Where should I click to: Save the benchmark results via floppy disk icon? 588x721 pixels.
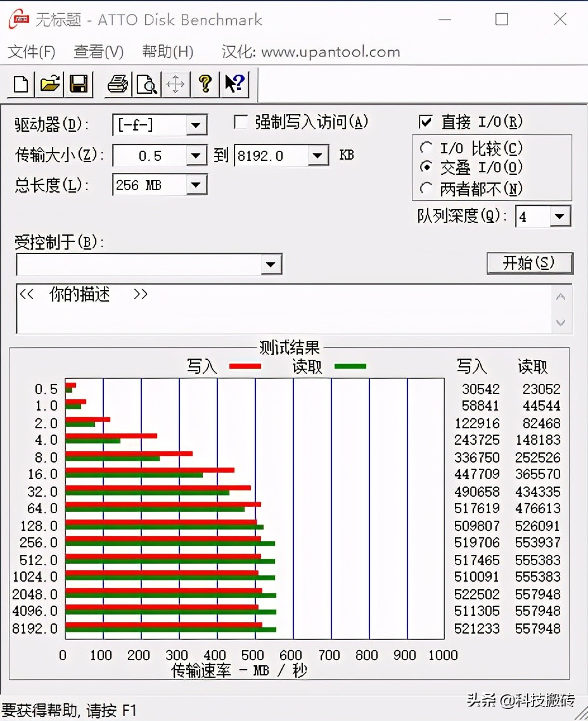79,84
